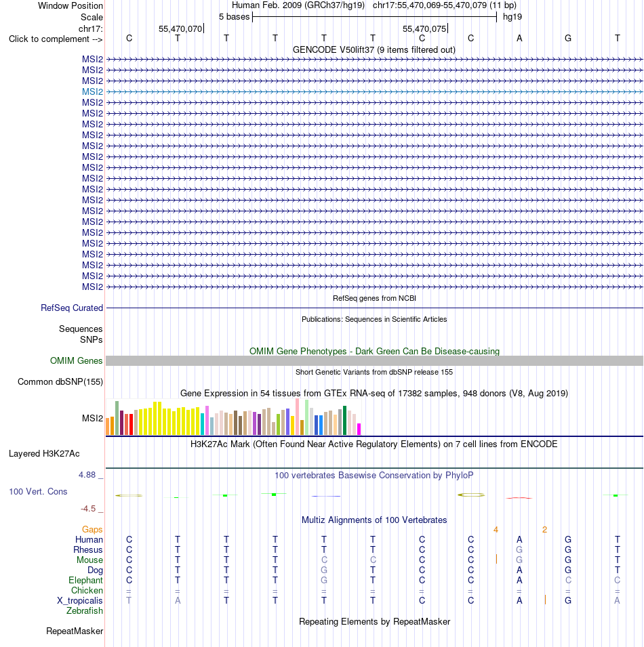
Task: Click the tall pink bar in GTEx chart
Action: coord(297,417)
